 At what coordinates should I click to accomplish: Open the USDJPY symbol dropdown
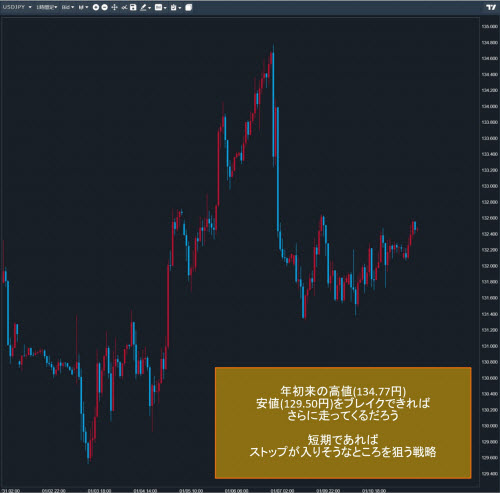coord(17,7)
